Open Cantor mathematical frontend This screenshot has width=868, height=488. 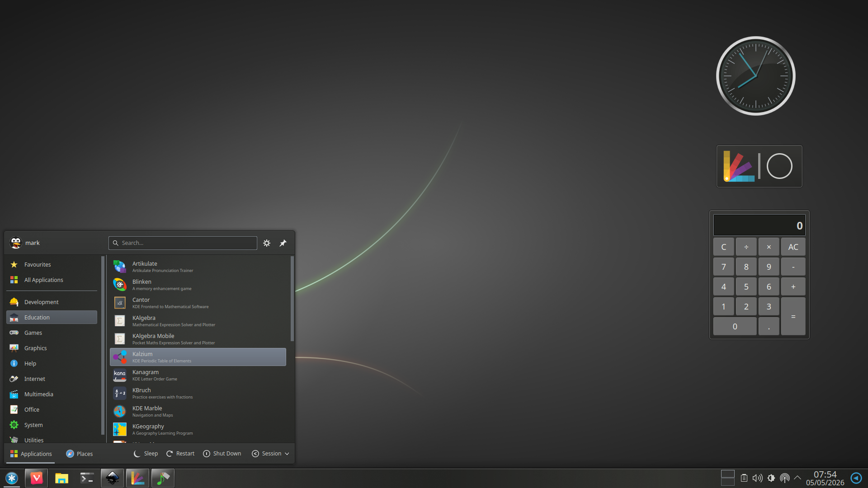[x=198, y=303]
